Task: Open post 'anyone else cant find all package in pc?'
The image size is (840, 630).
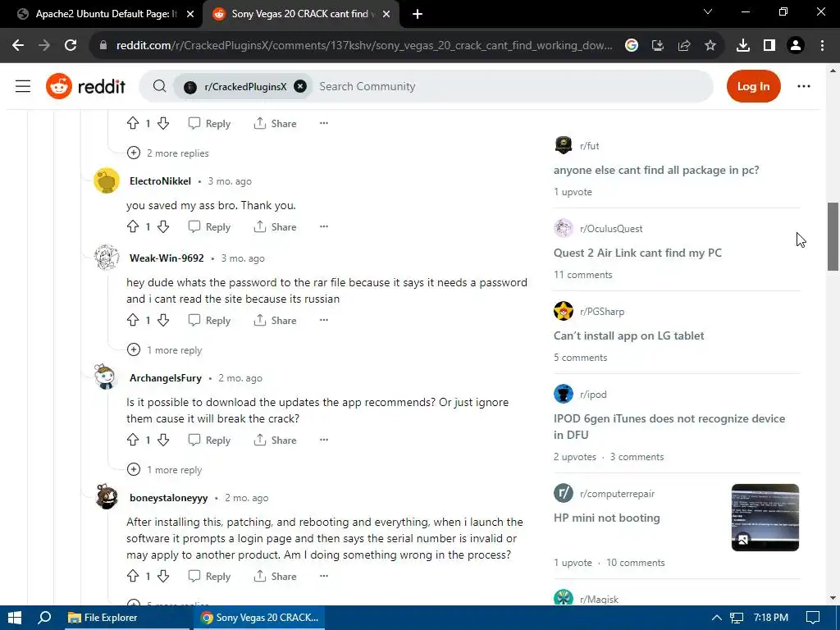Action: click(x=656, y=171)
